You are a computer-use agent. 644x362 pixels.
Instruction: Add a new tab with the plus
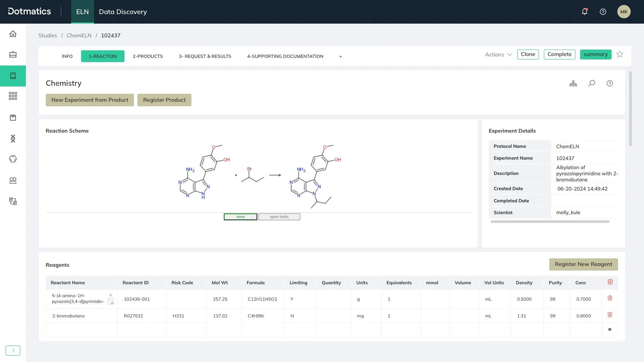point(341,56)
